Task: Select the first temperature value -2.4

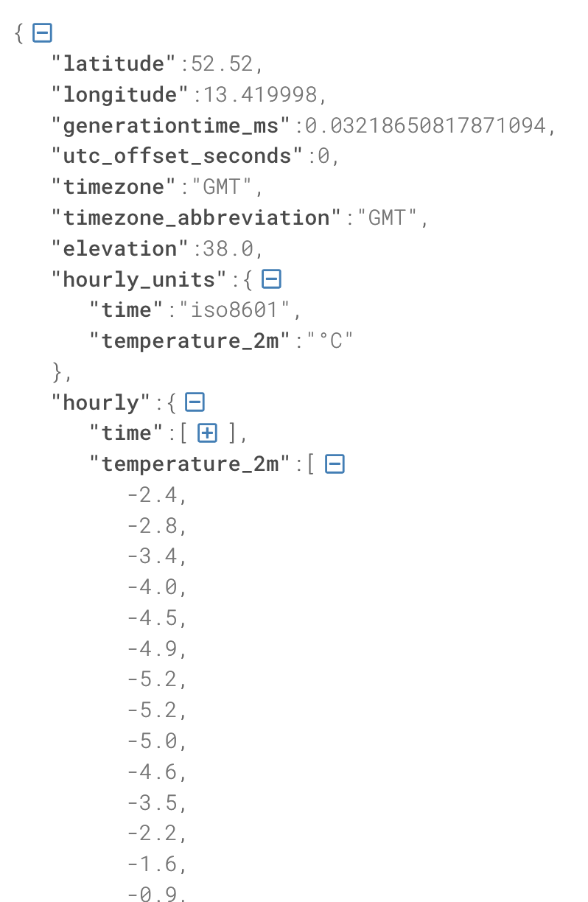Action: pos(152,495)
